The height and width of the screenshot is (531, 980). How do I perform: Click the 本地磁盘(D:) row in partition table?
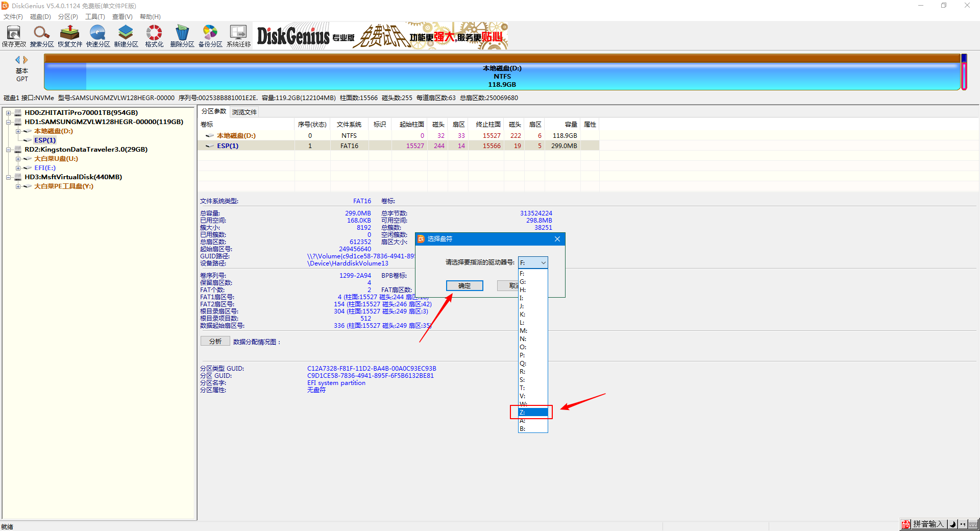pos(398,136)
